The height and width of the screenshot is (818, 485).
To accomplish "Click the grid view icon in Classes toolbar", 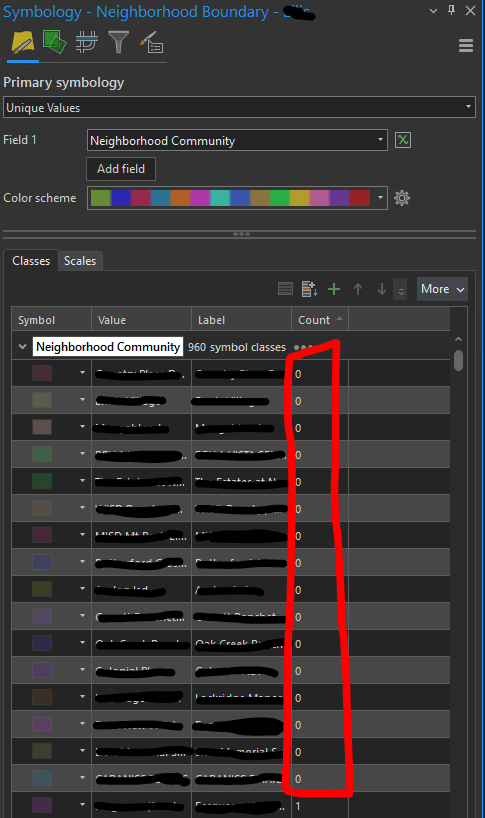I will (x=285, y=288).
